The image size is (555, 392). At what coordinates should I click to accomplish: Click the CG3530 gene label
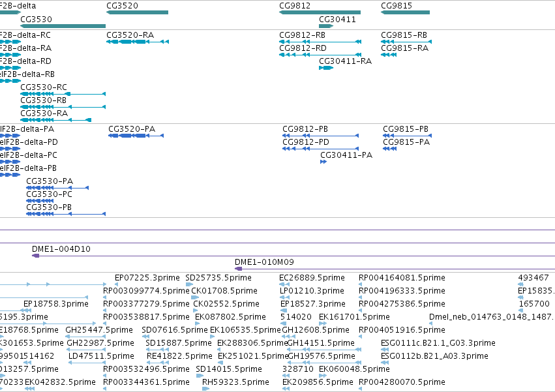[36, 19]
